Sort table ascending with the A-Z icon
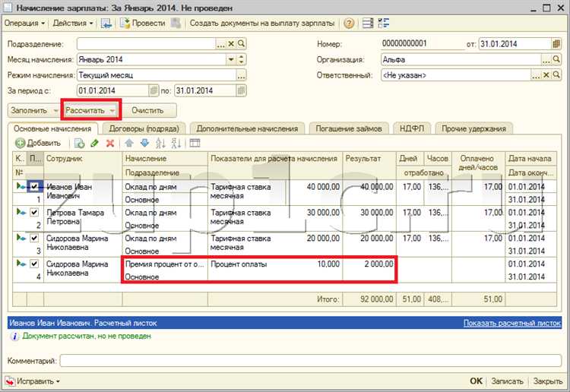 (160, 143)
